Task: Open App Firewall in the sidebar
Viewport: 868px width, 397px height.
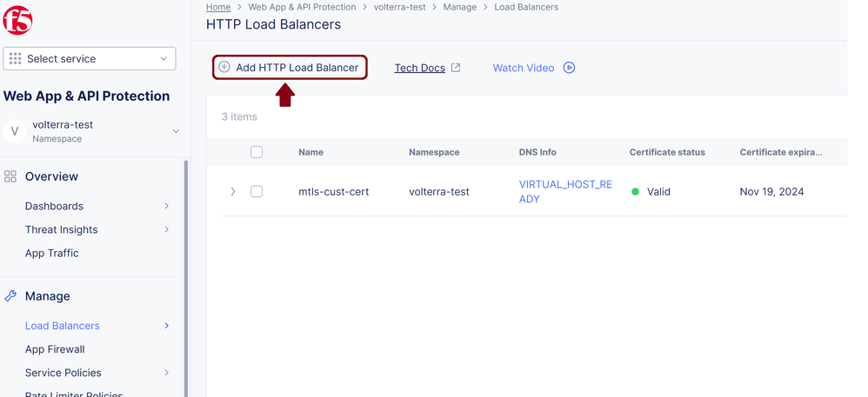Action: tap(55, 349)
